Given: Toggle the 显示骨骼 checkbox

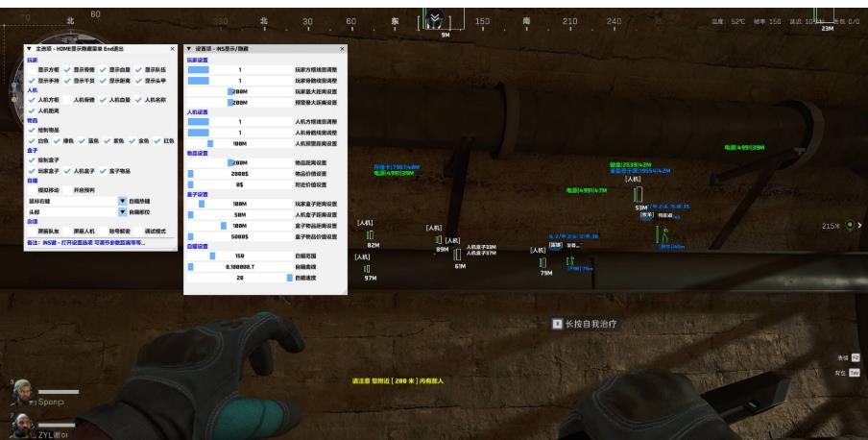Looking at the screenshot, I should tap(67, 70).
